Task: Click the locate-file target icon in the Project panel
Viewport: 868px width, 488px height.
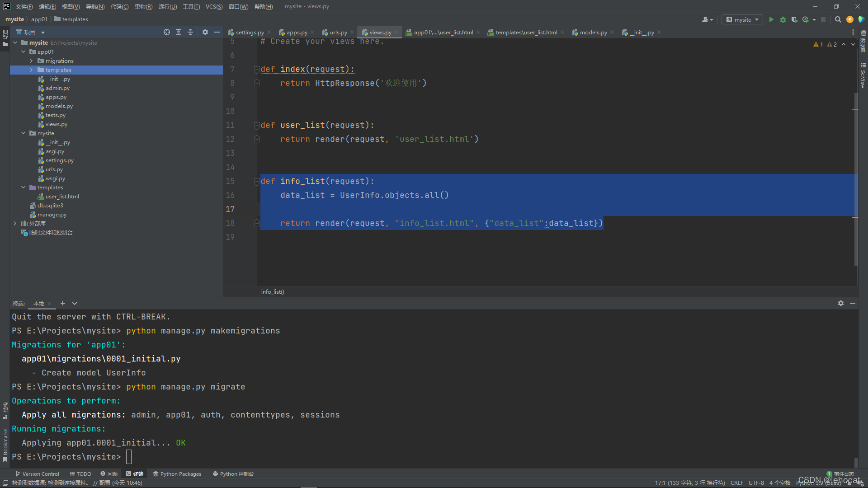Action: (x=167, y=32)
